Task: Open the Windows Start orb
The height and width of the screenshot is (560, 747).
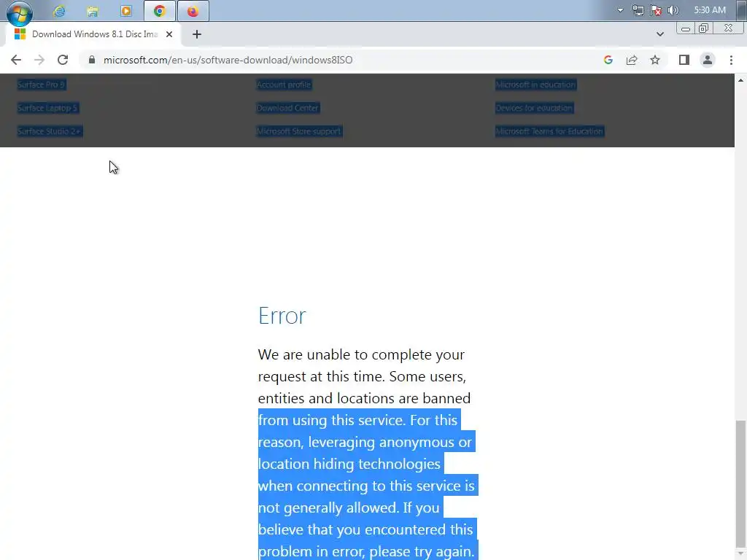Action: click(20, 12)
